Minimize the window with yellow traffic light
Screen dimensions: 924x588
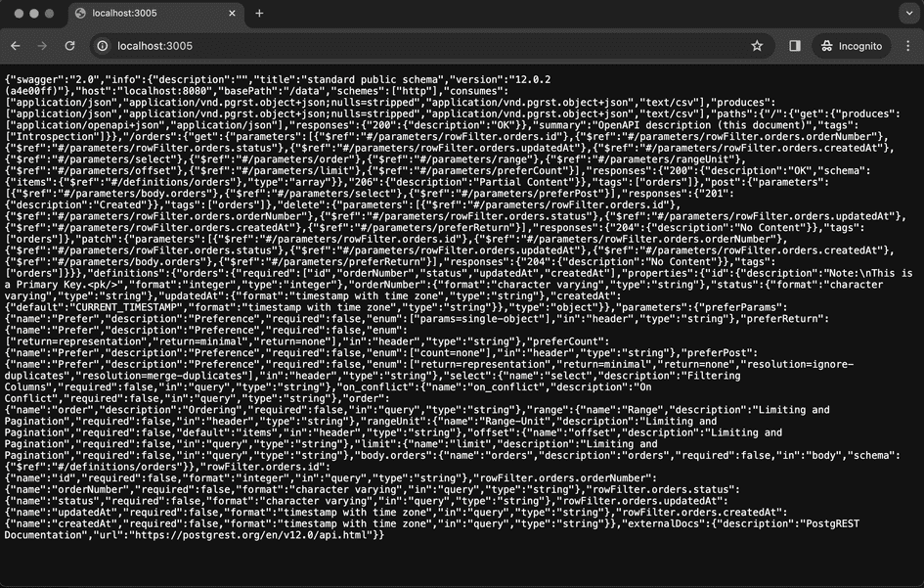(32, 15)
